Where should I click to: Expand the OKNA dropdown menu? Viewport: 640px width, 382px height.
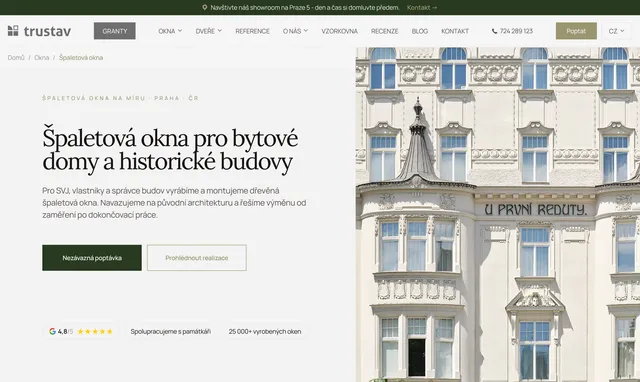pyautogui.click(x=170, y=31)
